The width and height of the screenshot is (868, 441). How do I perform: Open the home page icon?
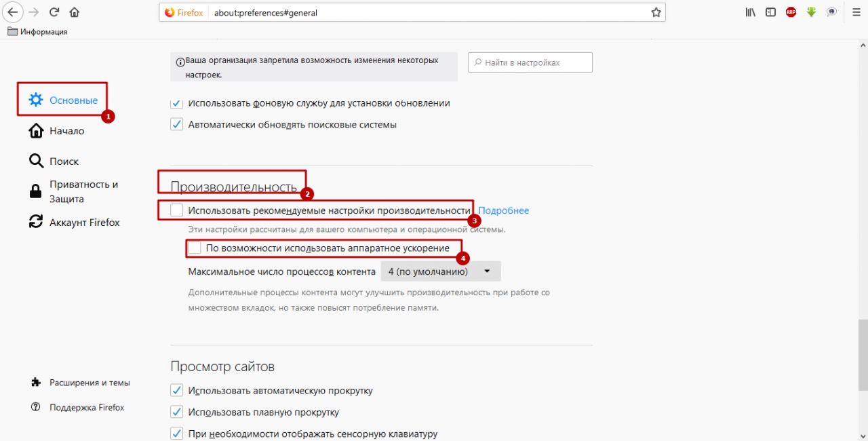75,12
